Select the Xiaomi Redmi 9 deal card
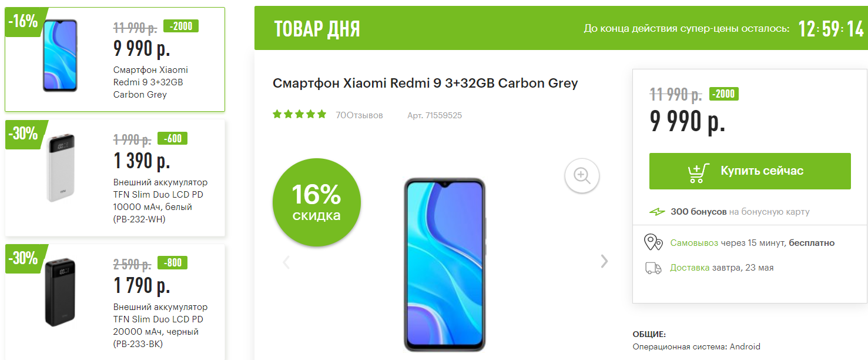Screen dimensions: 868x360 tap(115, 59)
